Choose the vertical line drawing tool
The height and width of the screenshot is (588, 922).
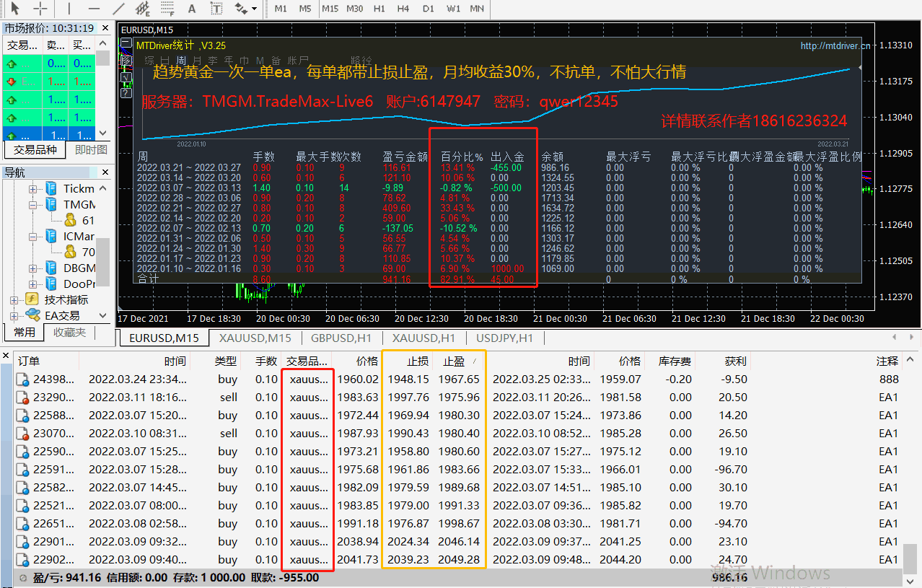pyautogui.click(x=69, y=9)
